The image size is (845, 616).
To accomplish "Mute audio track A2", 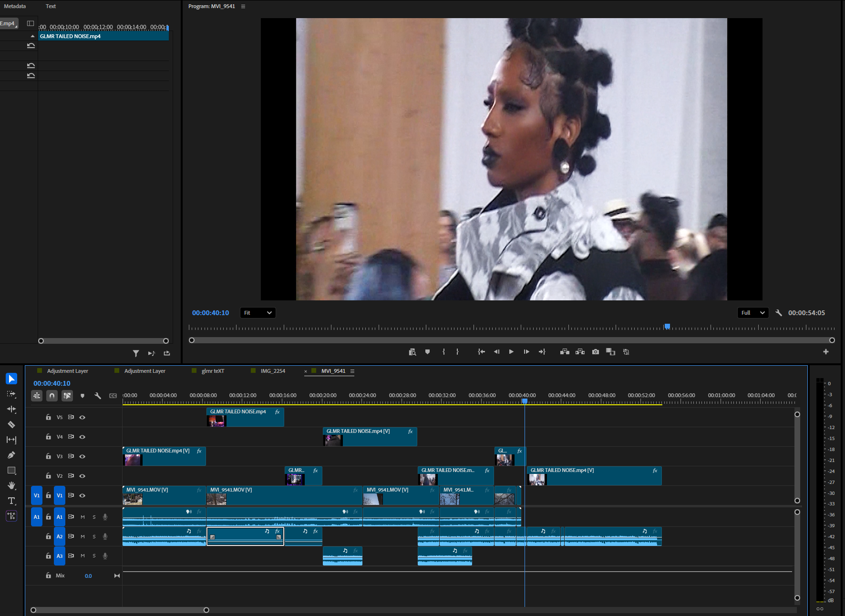I will click(82, 536).
